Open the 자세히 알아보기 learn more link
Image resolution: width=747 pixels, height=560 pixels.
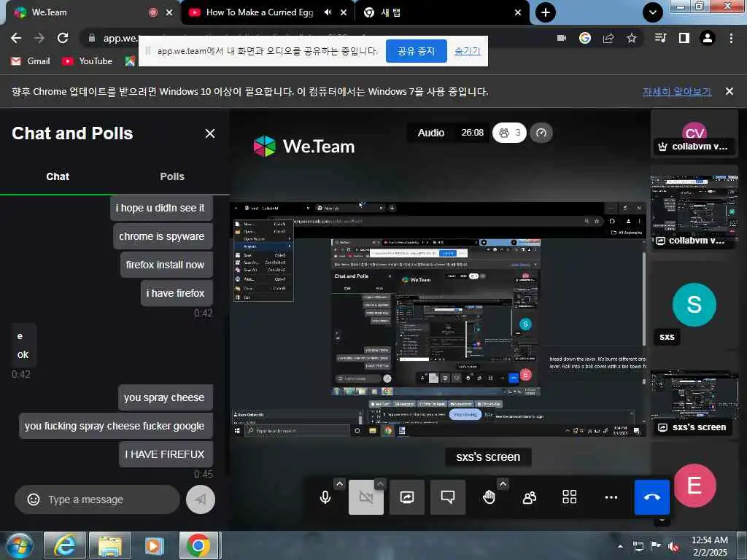click(677, 91)
